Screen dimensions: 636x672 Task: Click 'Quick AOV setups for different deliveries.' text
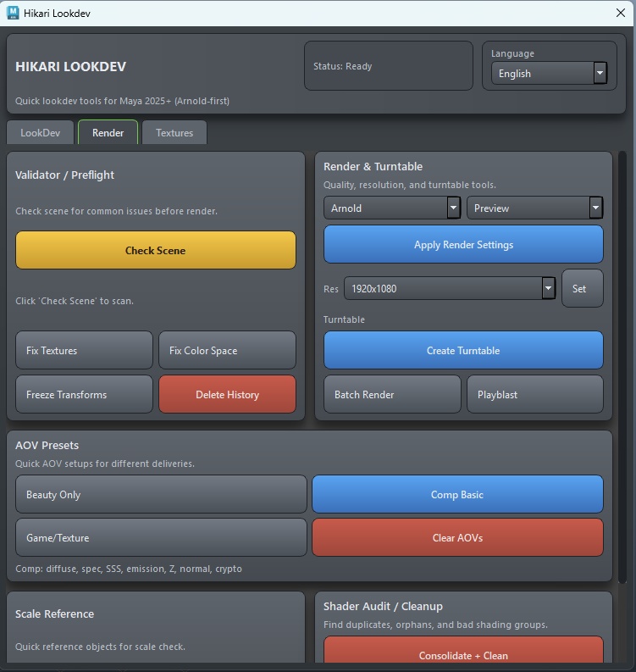[x=105, y=464]
